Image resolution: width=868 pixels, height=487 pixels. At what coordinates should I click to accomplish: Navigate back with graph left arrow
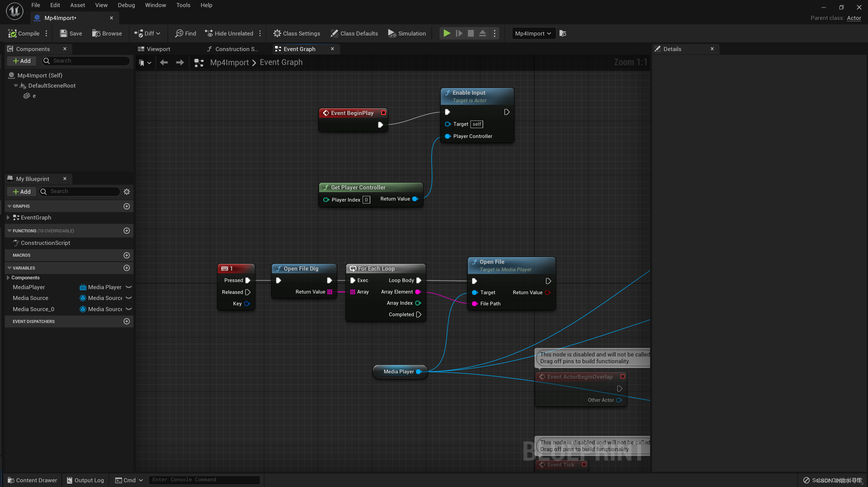pyautogui.click(x=164, y=63)
